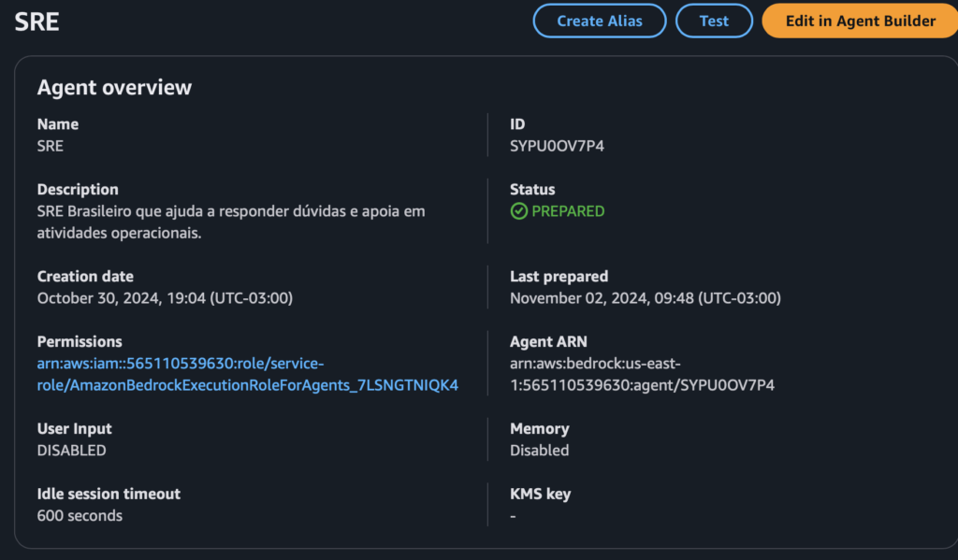Click the Memory field label
The width and height of the screenshot is (958, 560).
(x=540, y=429)
